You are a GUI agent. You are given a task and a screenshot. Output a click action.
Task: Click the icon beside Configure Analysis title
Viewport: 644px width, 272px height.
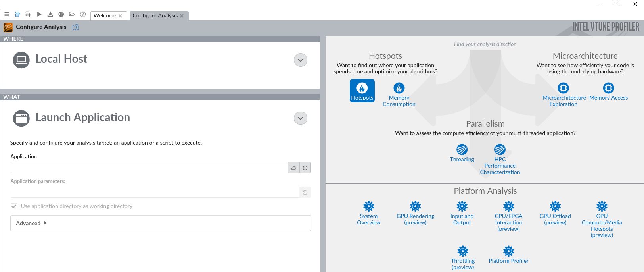pyautogui.click(x=76, y=27)
